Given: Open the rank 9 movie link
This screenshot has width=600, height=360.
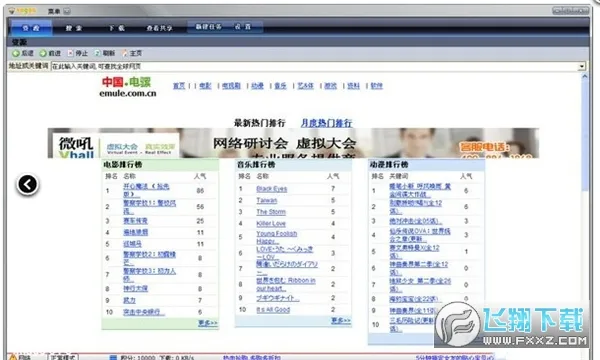Looking at the screenshot, I should pos(129,300).
